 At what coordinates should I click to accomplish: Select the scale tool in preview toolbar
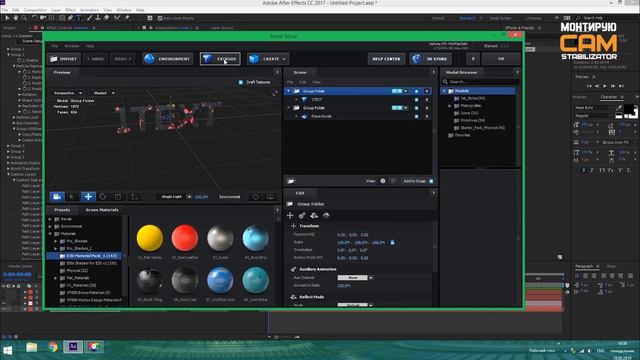[118, 197]
